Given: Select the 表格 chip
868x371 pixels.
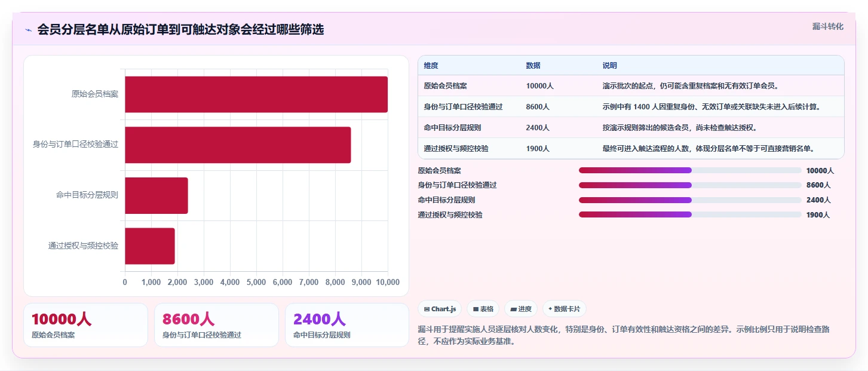Looking at the screenshot, I should coord(483,309).
